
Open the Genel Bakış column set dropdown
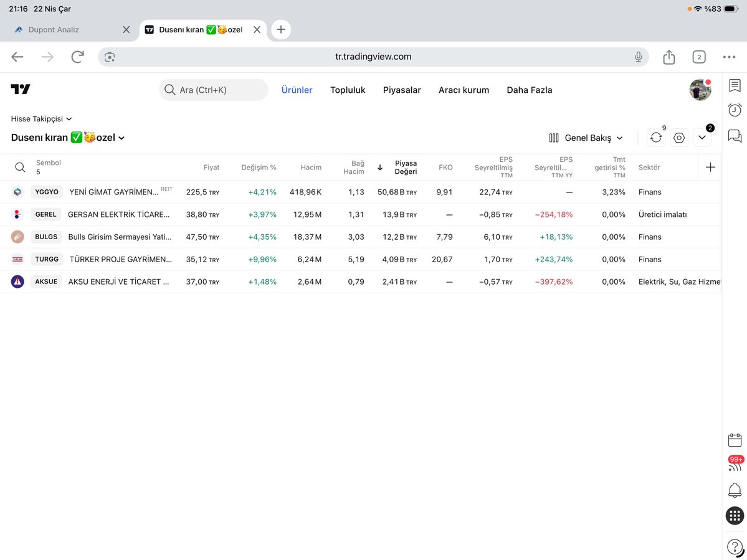pos(586,138)
